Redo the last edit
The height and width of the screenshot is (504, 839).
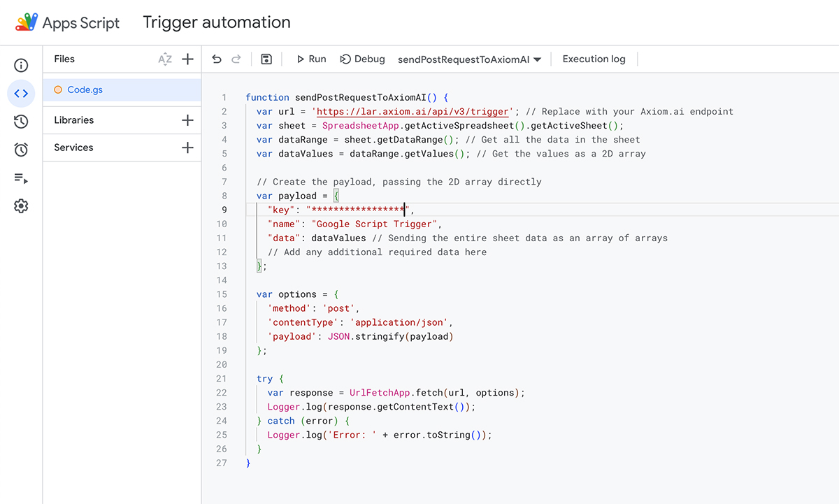pyautogui.click(x=236, y=59)
